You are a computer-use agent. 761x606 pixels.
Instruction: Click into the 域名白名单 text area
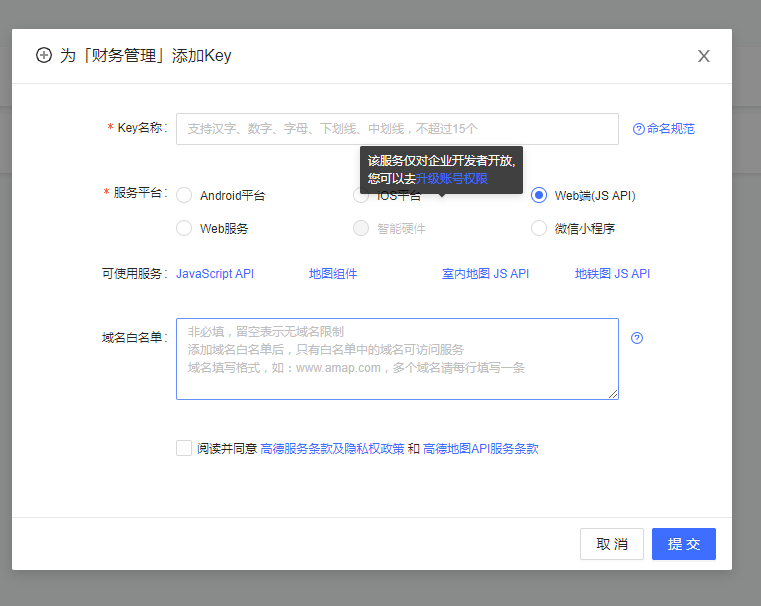pos(397,359)
